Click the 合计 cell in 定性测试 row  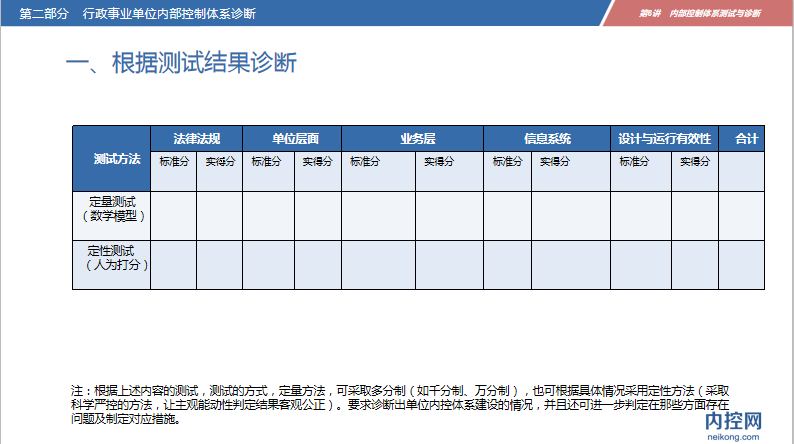click(x=741, y=265)
